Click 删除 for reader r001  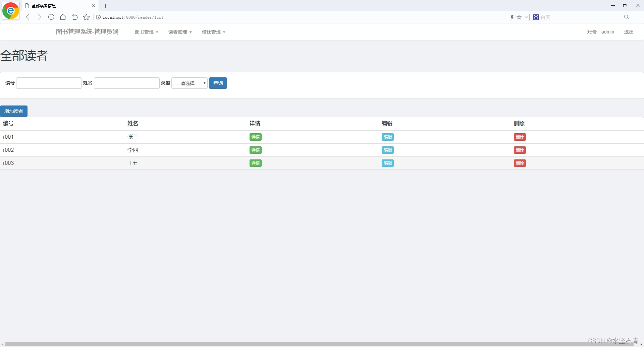pyautogui.click(x=520, y=137)
